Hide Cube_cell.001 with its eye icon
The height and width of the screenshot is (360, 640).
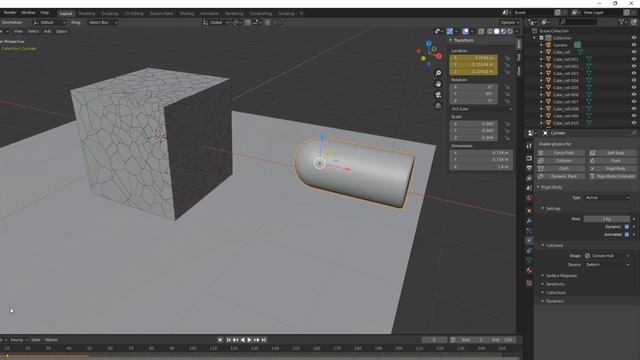click(634, 59)
